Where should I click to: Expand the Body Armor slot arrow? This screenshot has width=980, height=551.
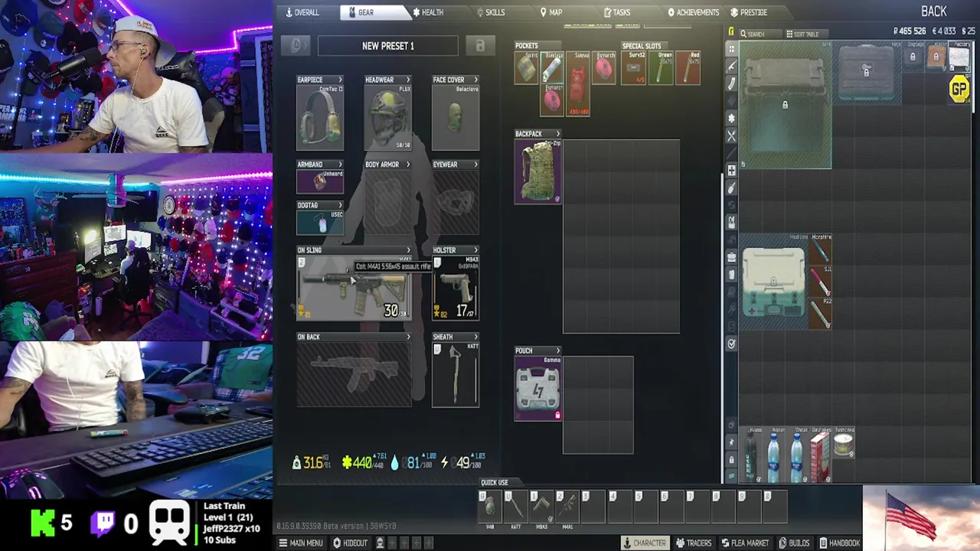(407, 165)
